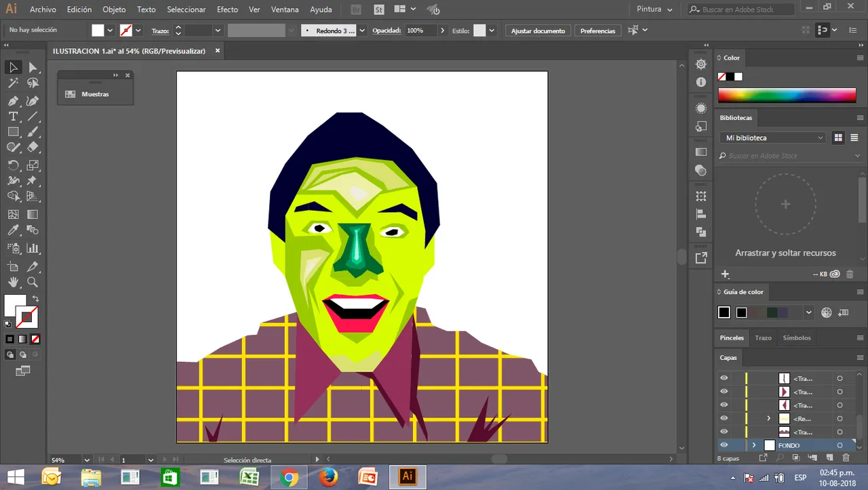Select the Shape Builder tool
The height and width of the screenshot is (490, 868).
(13, 196)
